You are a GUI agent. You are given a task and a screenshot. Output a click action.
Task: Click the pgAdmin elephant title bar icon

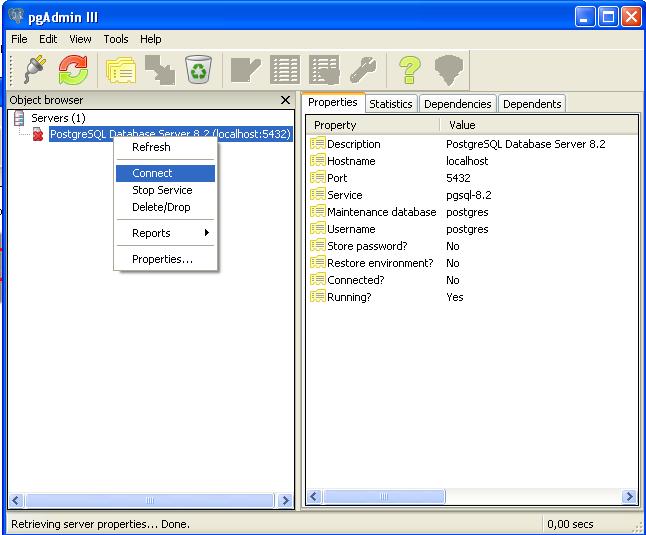tap(16, 16)
